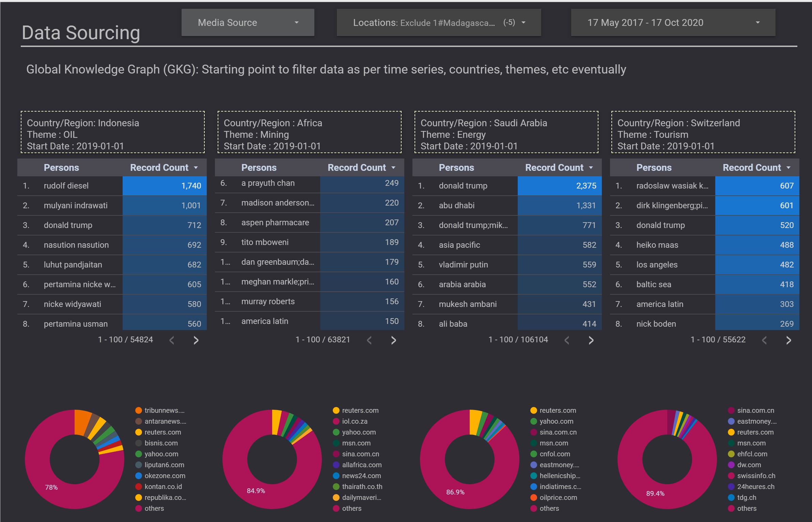812x522 pixels.
Task: Go to next page in Switzerland table
Action: 788,340
